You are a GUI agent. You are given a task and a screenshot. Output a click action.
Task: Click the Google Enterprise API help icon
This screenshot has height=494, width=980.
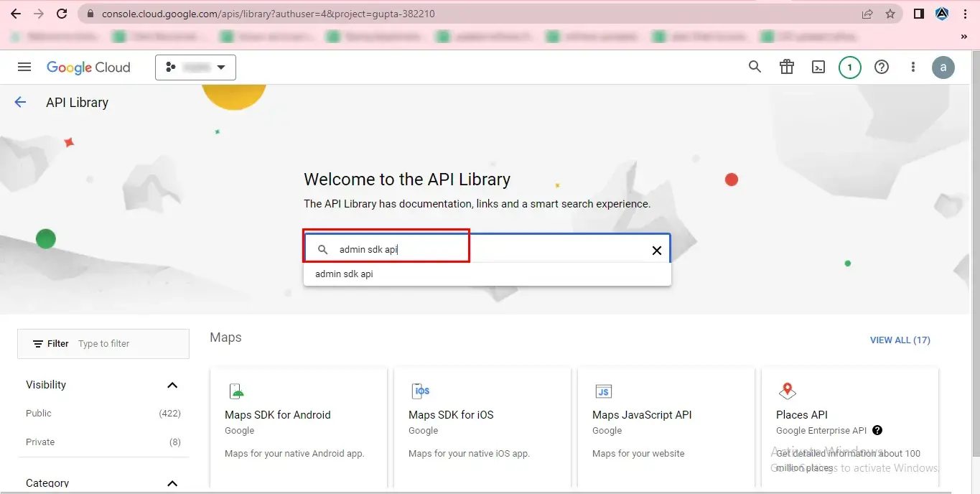pos(877,431)
